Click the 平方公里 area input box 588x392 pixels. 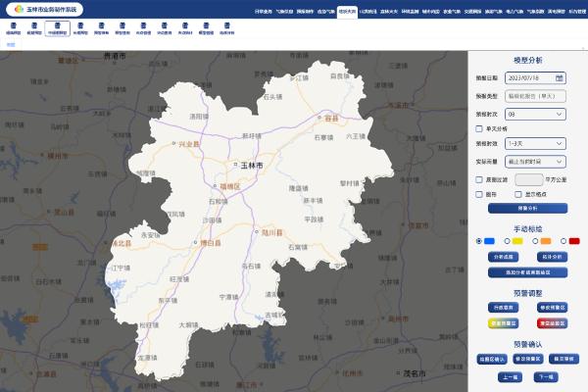528,179
